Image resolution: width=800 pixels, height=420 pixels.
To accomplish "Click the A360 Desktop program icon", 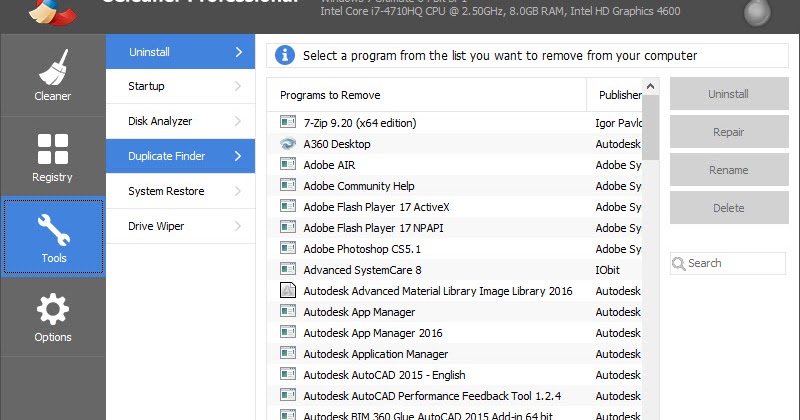I will point(288,143).
